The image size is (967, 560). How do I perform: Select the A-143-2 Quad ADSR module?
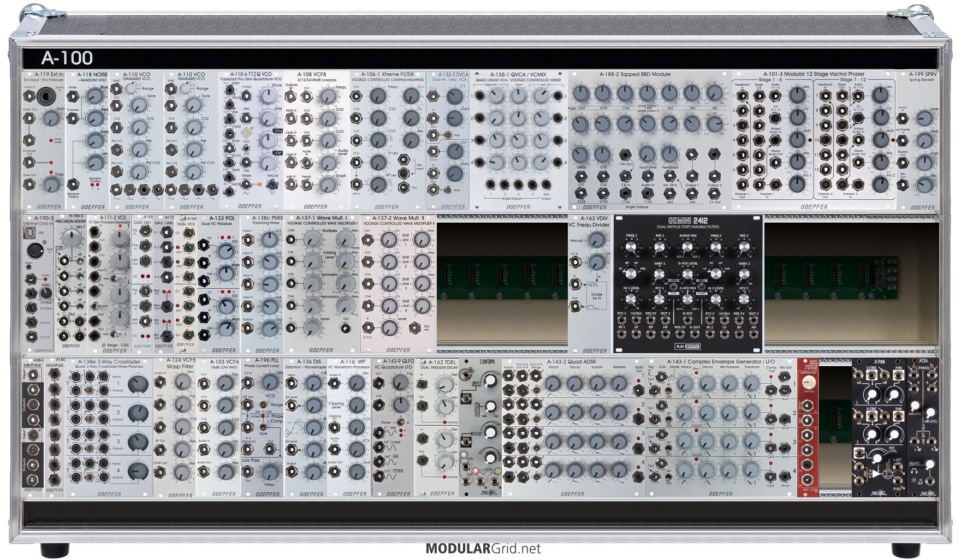[573, 427]
